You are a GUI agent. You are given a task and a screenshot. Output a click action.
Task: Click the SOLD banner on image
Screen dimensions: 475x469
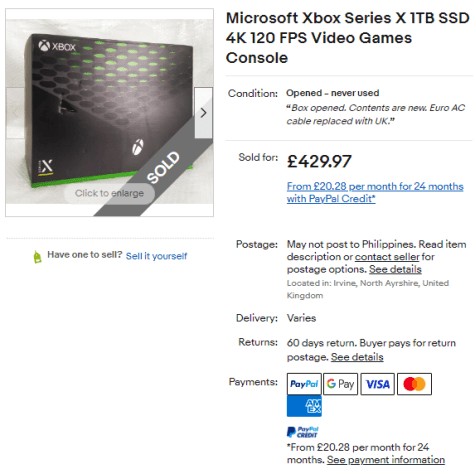(x=163, y=167)
